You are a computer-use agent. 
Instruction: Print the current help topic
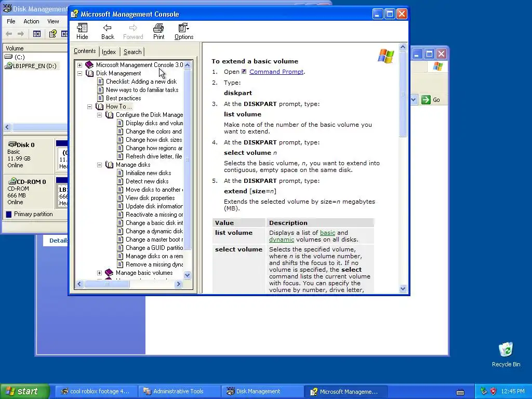[158, 31]
